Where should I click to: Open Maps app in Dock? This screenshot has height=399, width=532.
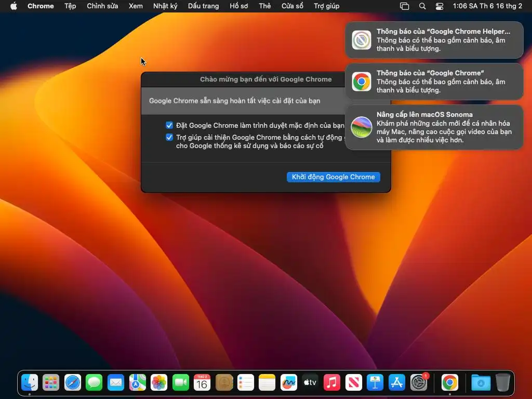click(x=137, y=383)
